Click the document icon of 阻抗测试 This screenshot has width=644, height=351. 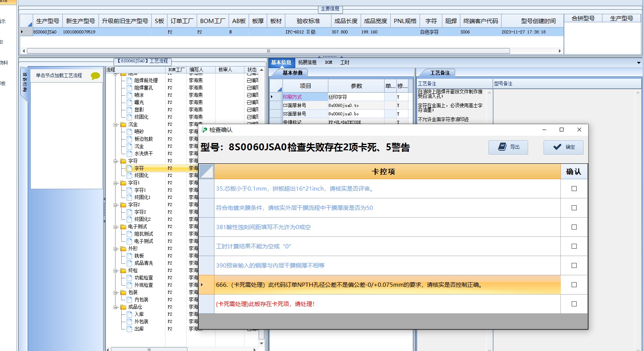pos(129,234)
